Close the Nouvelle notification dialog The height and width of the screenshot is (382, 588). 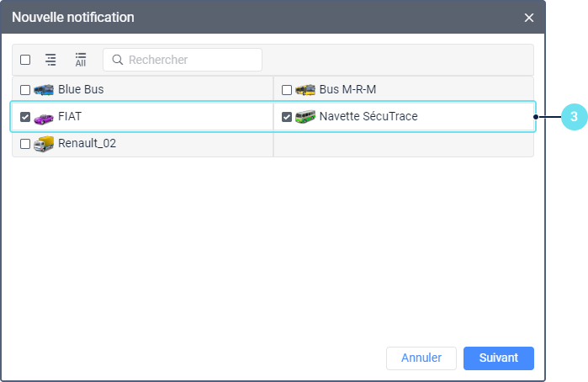tap(529, 18)
